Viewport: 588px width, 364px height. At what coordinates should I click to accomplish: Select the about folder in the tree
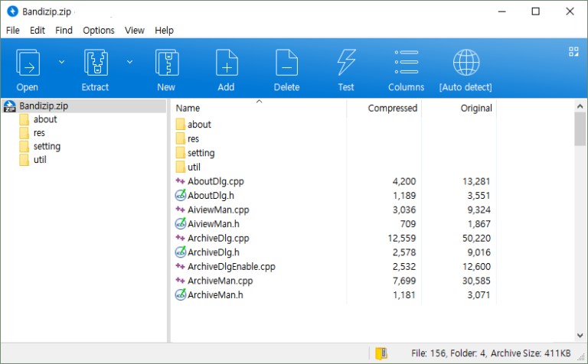tap(45, 119)
